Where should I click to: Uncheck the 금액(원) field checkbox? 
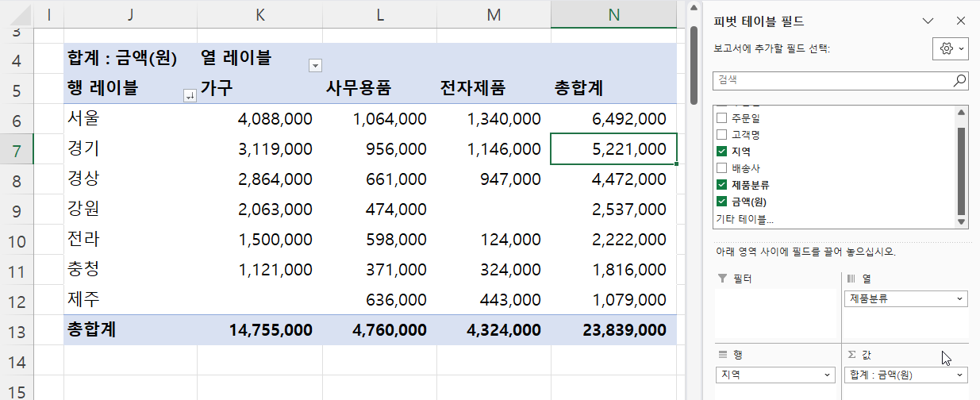click(721, 201)
